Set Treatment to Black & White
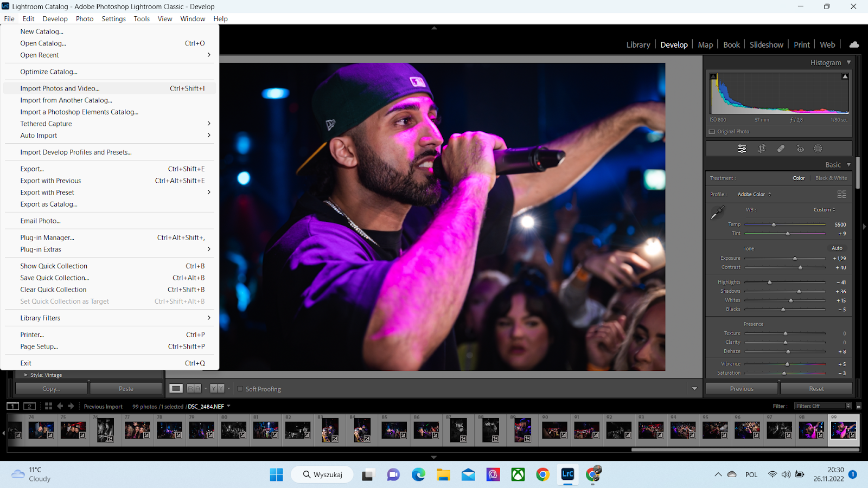The width and height of the screenshot is (868, 488). [x=831, y=178]
